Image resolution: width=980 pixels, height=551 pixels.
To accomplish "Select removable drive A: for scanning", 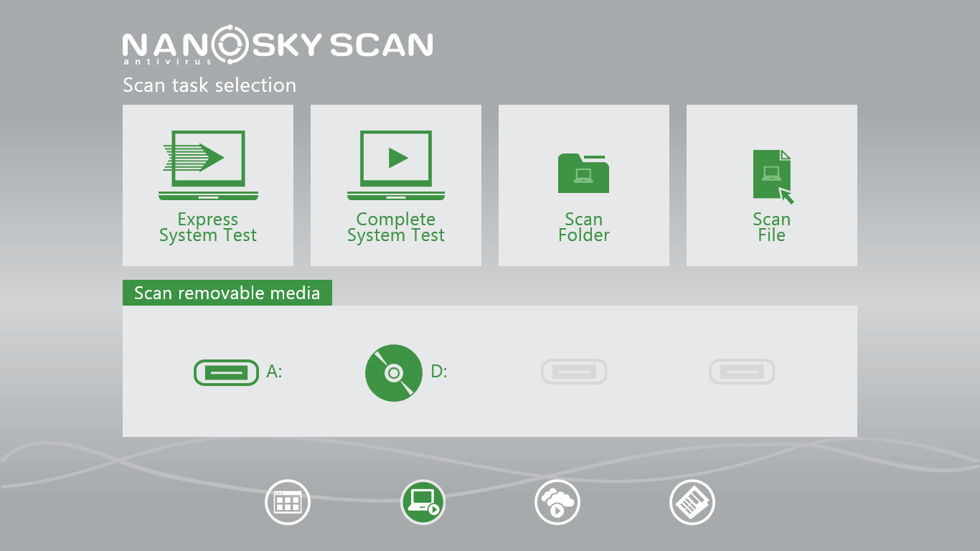I will tap(226, 372).
